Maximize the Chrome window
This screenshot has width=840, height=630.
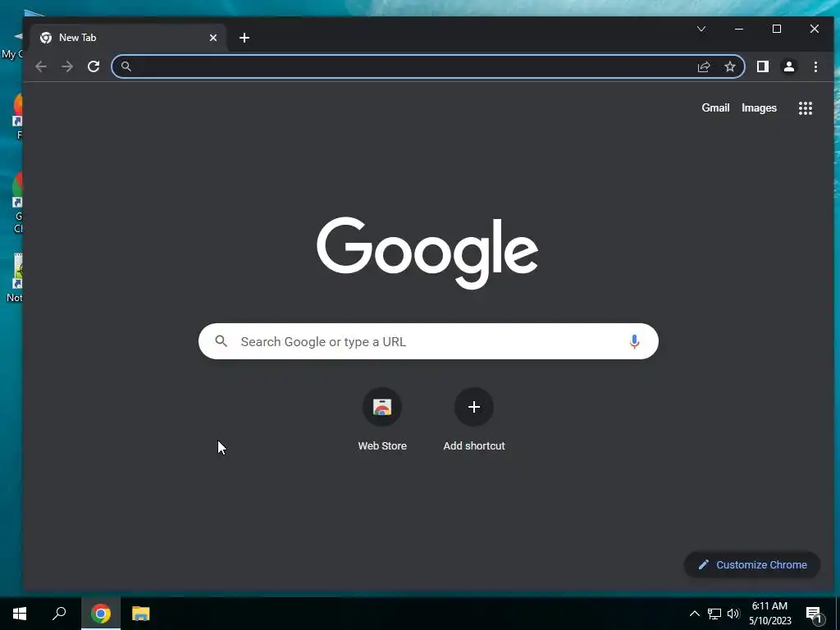pos(776,29)
